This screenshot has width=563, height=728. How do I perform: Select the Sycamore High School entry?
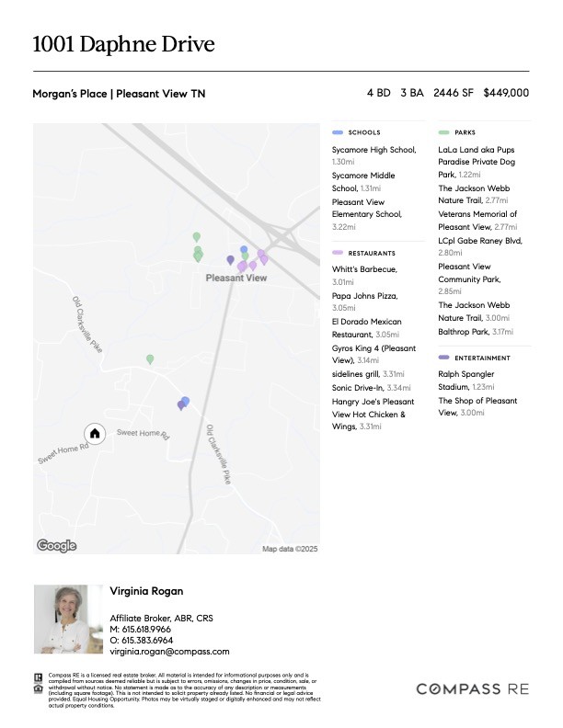pos(373,155)
